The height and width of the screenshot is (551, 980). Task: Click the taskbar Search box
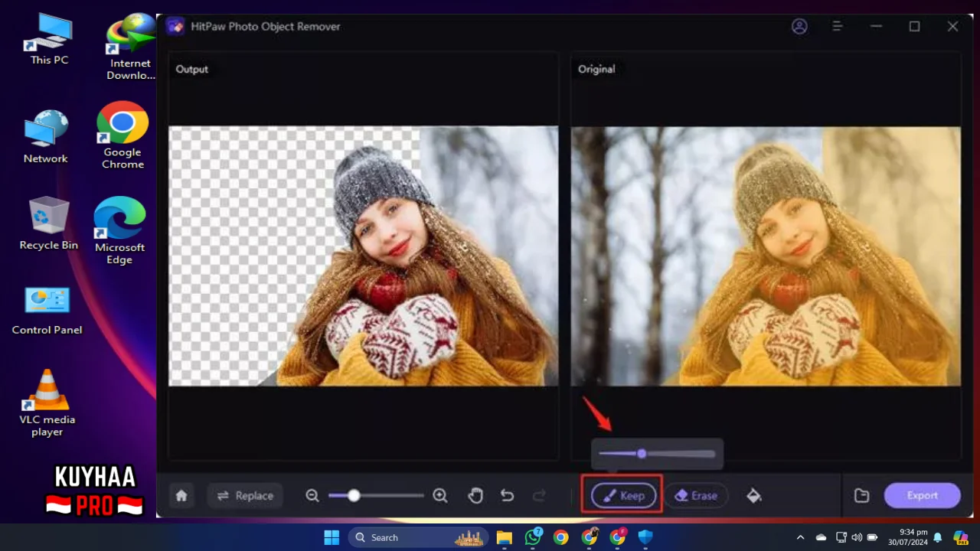417,537
